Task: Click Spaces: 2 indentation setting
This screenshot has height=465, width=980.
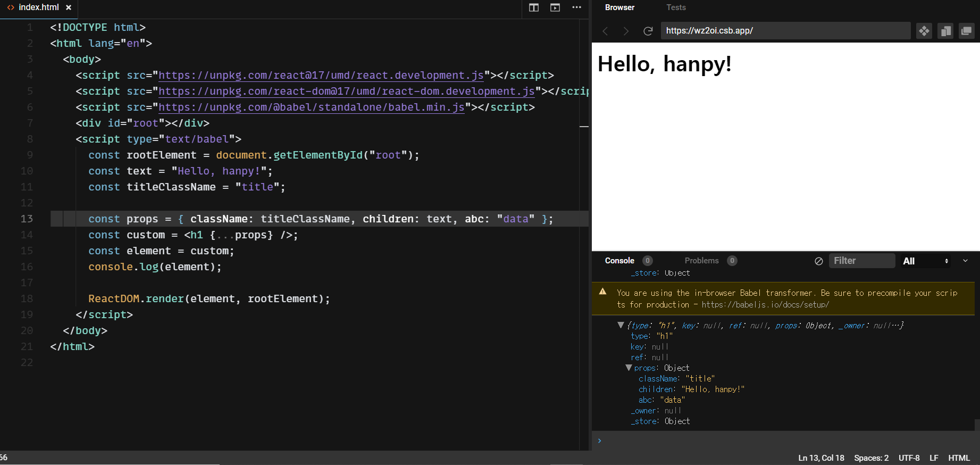Action: click(871, 458)
